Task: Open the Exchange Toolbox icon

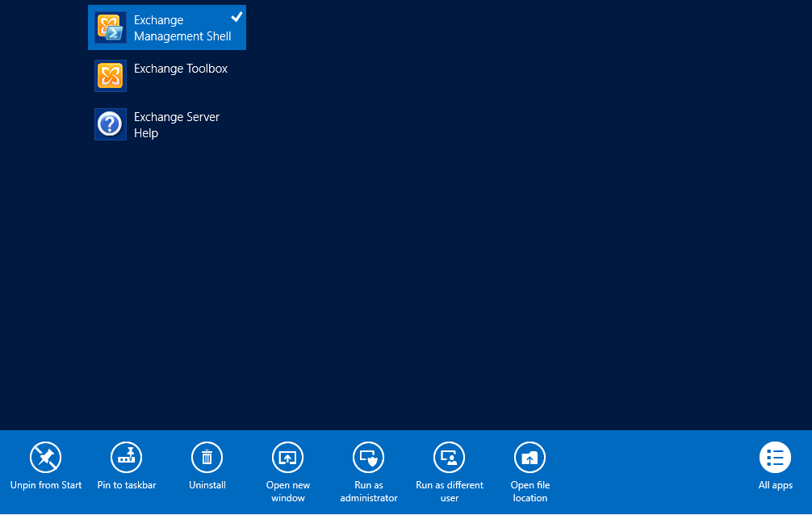Action: [111, 76]
